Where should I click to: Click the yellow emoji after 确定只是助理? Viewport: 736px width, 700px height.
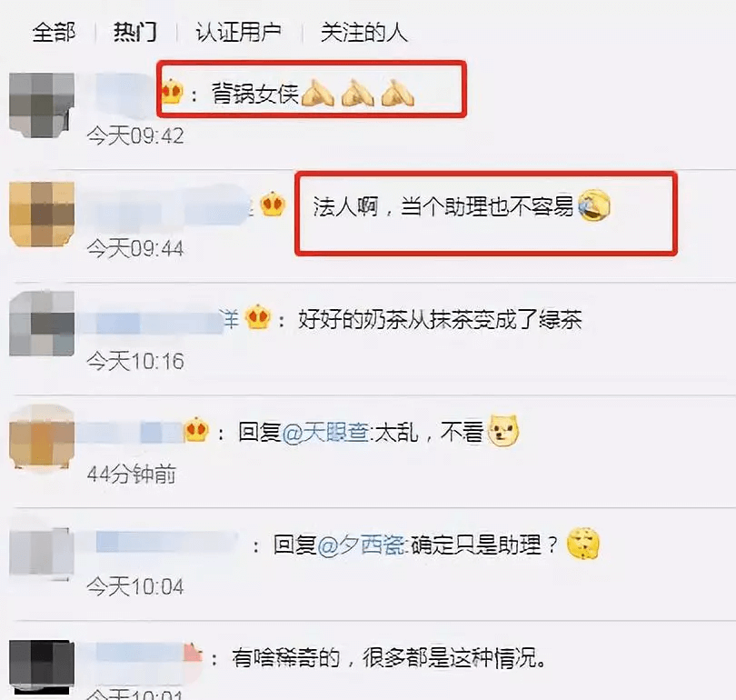click(583, 544)
